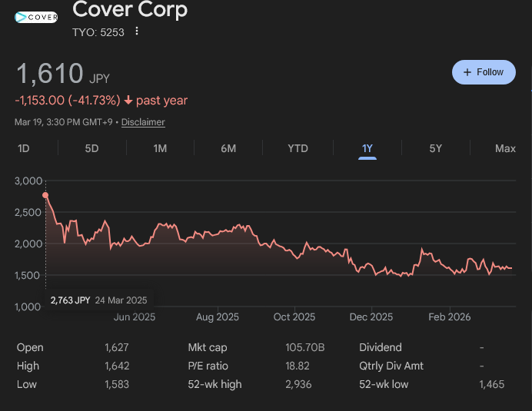Click the 2,763 JPY chart tooltip
This screenshot has width=532, height=411.
point(98,300)
